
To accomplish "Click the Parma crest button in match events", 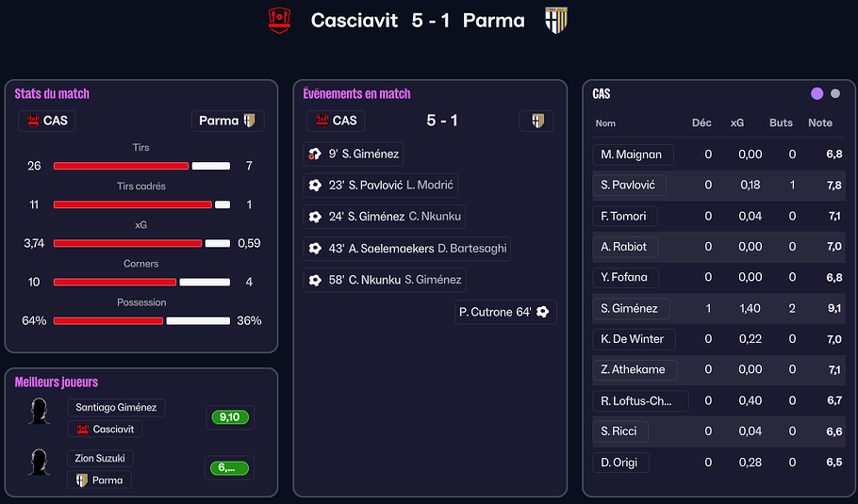I will pyautogui.click(x=536, y=121).
